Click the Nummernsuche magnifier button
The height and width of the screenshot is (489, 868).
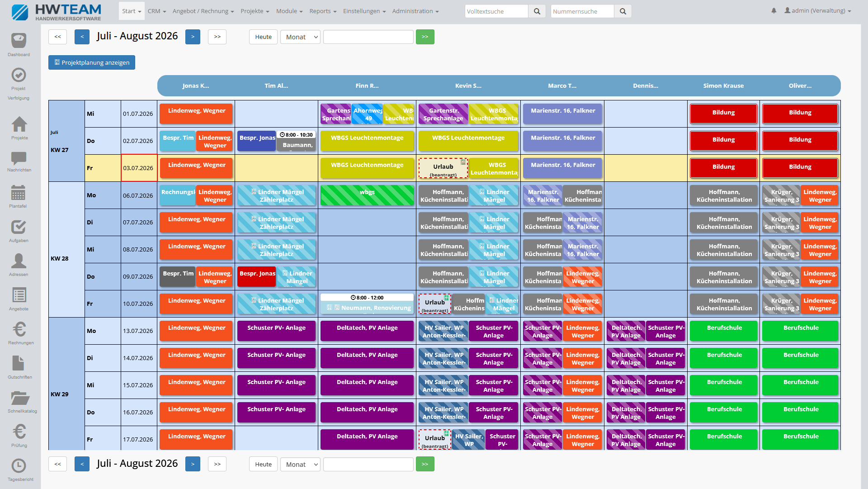tap(623, 11)
